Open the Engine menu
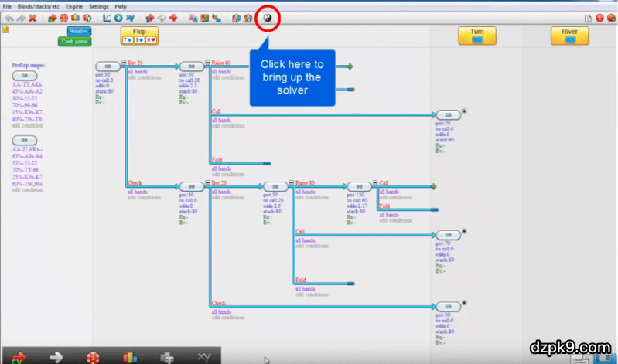The image size is (618, 364). [73, 6]
